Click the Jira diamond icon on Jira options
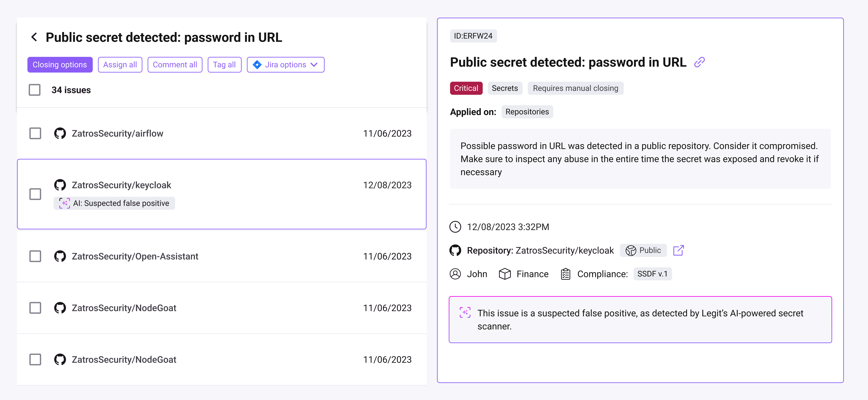Image resolution: width=868 pixels, height=400 pixels. tap(257, 64)
